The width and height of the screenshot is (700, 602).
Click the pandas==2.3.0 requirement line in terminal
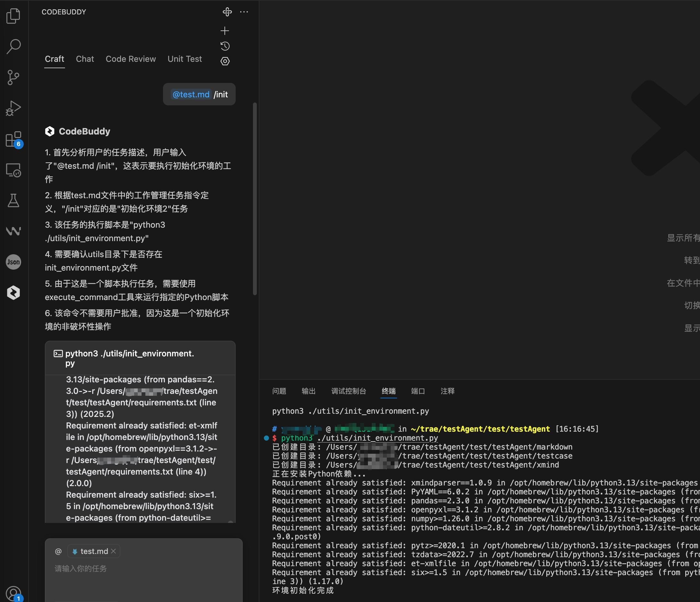[x=486, y=501]
